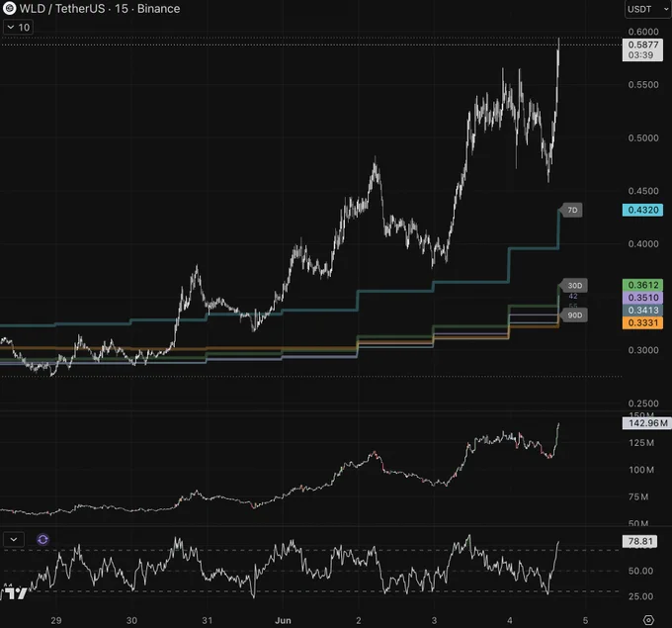672x628 pixels.
Task: Select the 7D line label tag
Action: (572, 211)
